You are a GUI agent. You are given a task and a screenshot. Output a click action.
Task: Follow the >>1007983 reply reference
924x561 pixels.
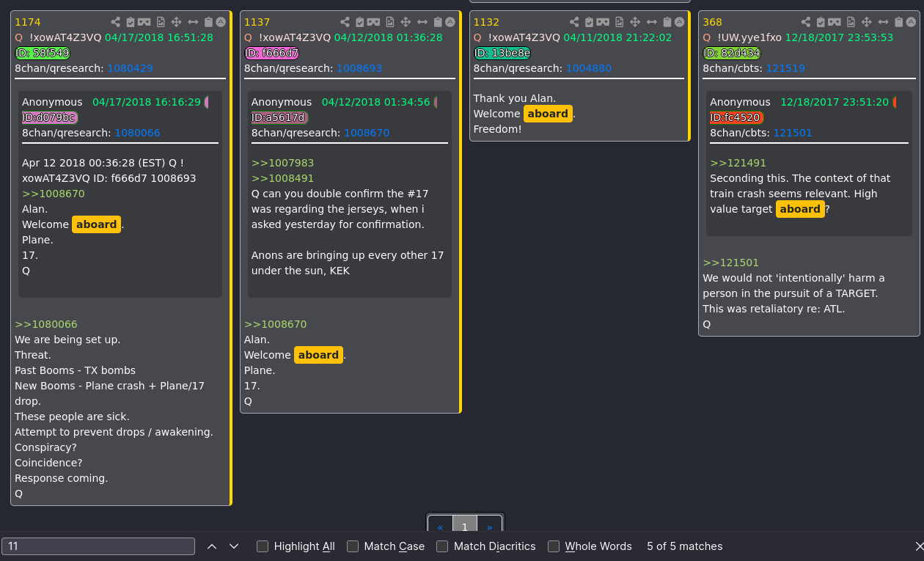[x=282, y=163]
